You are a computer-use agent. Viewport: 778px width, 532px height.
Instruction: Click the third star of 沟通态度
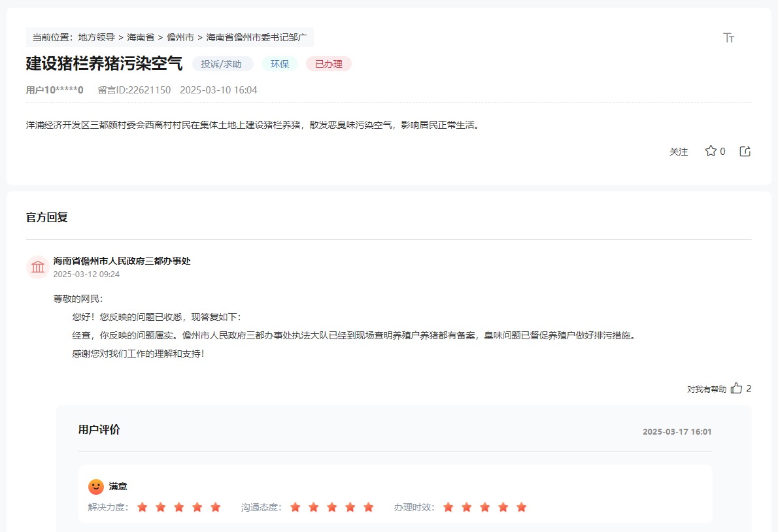pos(332,507)
